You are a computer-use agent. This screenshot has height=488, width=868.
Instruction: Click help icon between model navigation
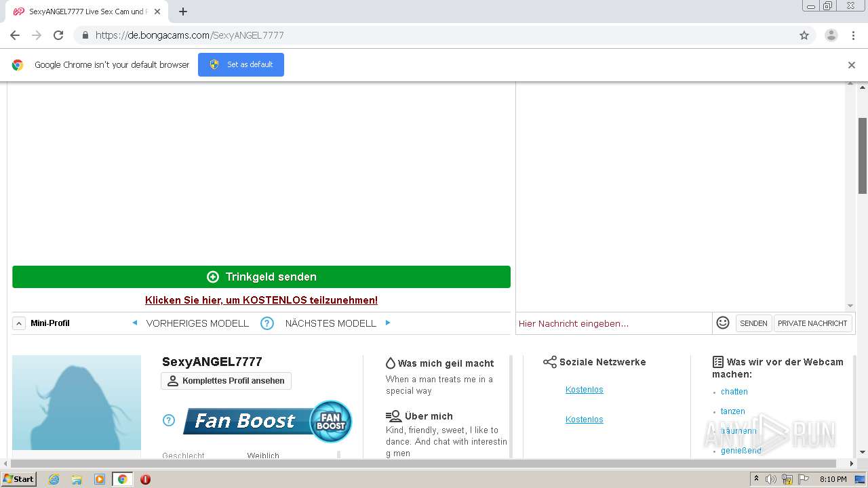tap(267, 323)
